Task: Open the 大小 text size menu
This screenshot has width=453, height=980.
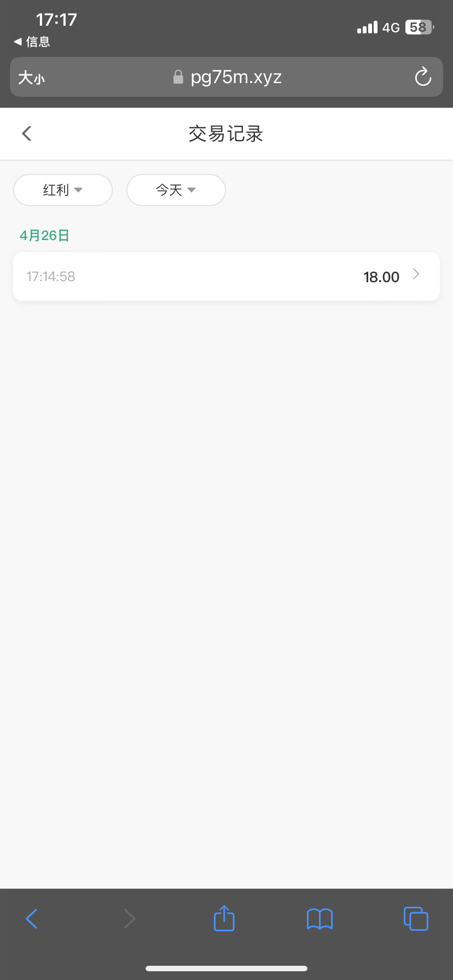Action: tap(31, 78)
